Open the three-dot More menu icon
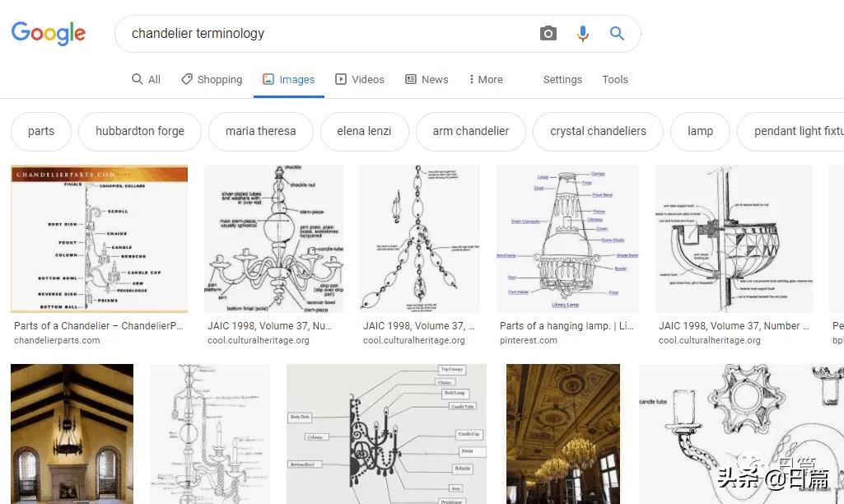The width and height of the screenshot is (844, 504). pos(473,79)
